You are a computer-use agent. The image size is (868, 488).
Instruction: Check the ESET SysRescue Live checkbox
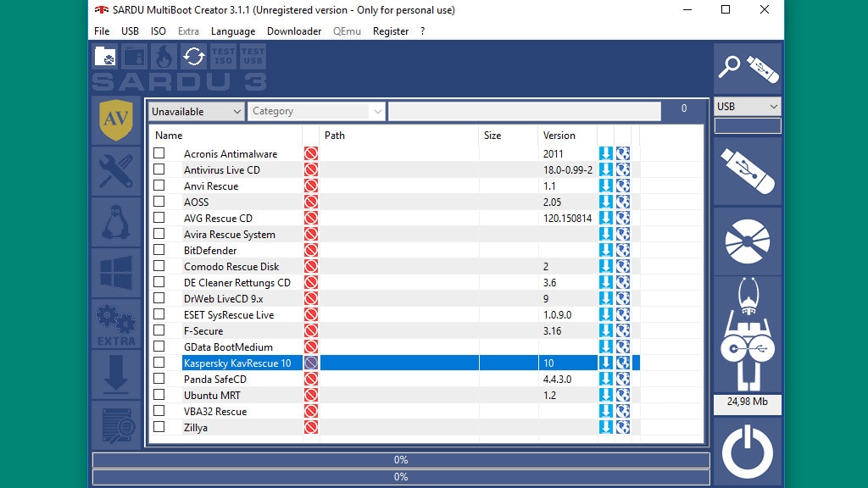[x=159, y=313]
